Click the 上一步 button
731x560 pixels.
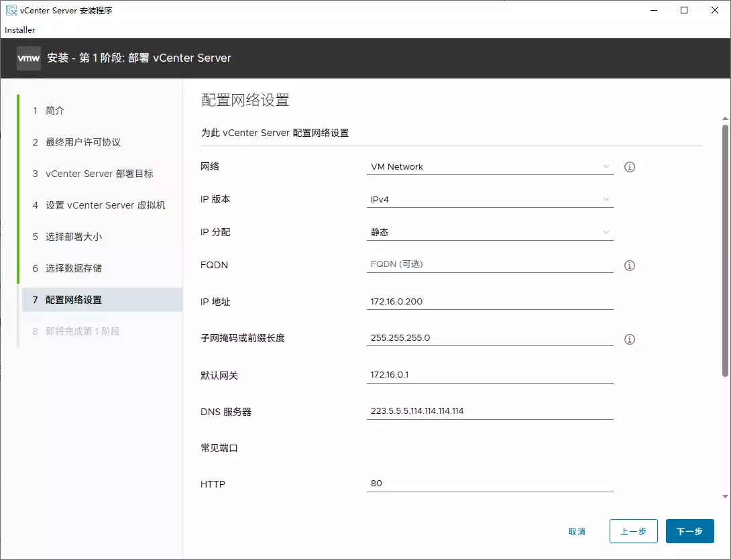(633, 531)
